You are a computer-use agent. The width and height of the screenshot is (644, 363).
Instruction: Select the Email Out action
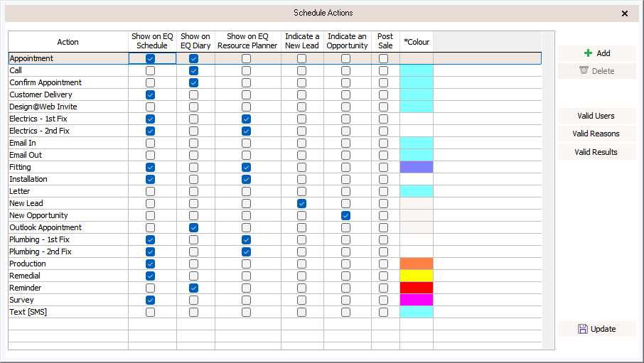click(26, 156)
